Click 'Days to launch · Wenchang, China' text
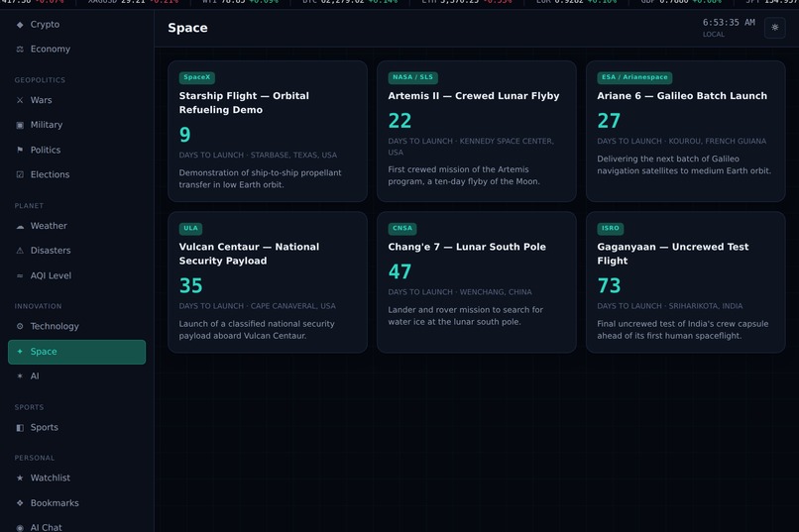Image resolution: width=799 pixels, height=532 pixels. (x=460, y=291)
